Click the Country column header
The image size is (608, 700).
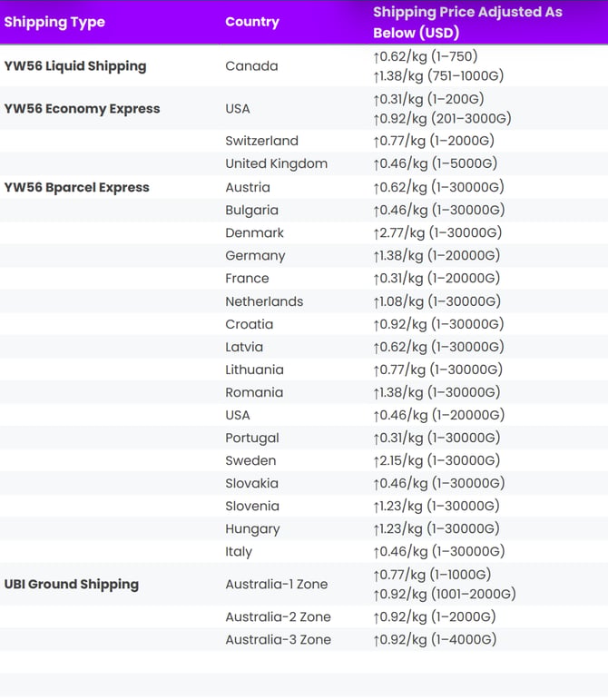pyautogui.click(x=252, y=22)
